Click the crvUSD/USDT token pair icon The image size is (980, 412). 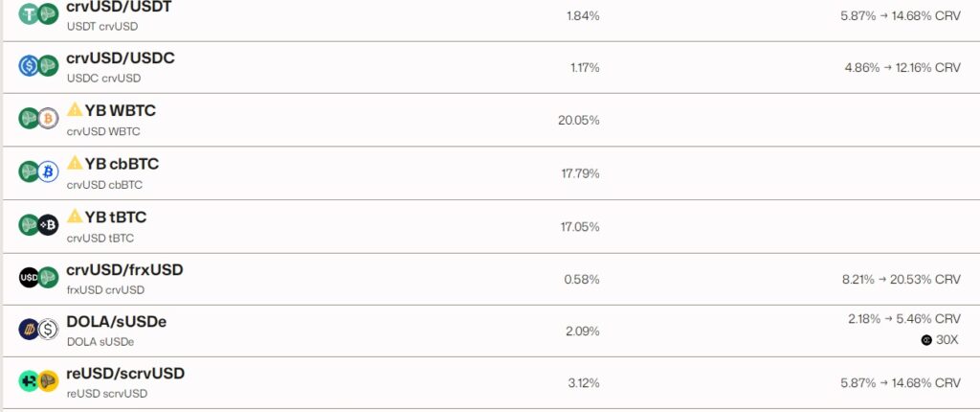38,14
